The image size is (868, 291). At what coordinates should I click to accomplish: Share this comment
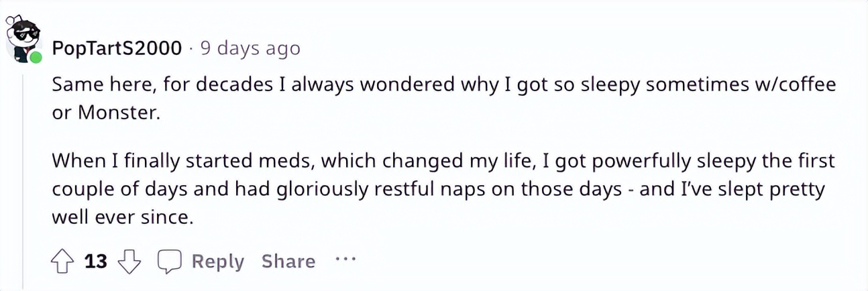coord(288,261)
